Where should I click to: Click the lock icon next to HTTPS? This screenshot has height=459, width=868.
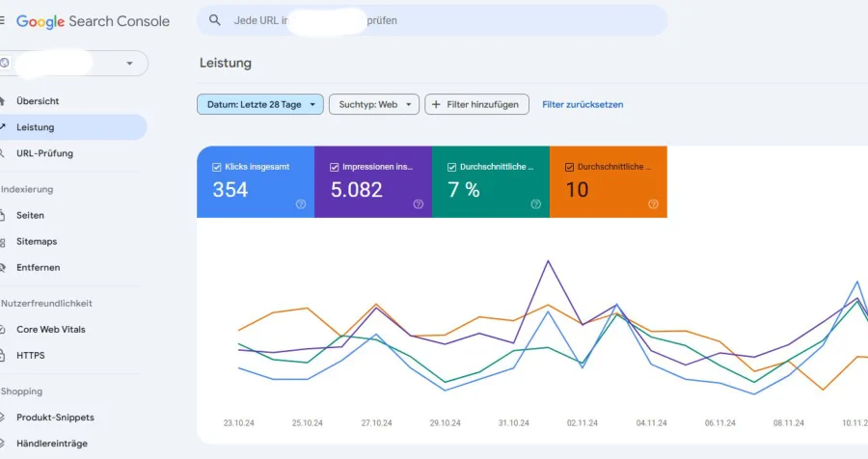click(x=2, y=356)
